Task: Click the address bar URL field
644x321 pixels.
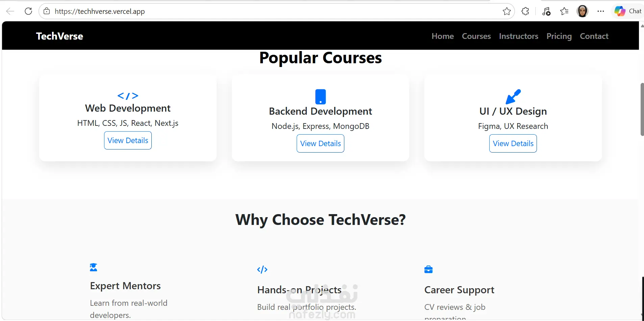Action: pos(270,11)
